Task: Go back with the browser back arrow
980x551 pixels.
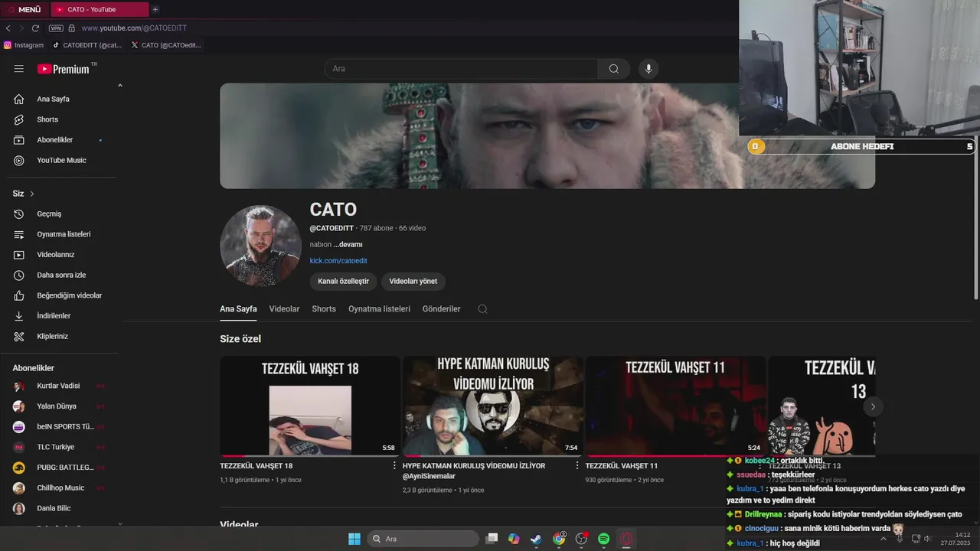Action: pos(8,28)
